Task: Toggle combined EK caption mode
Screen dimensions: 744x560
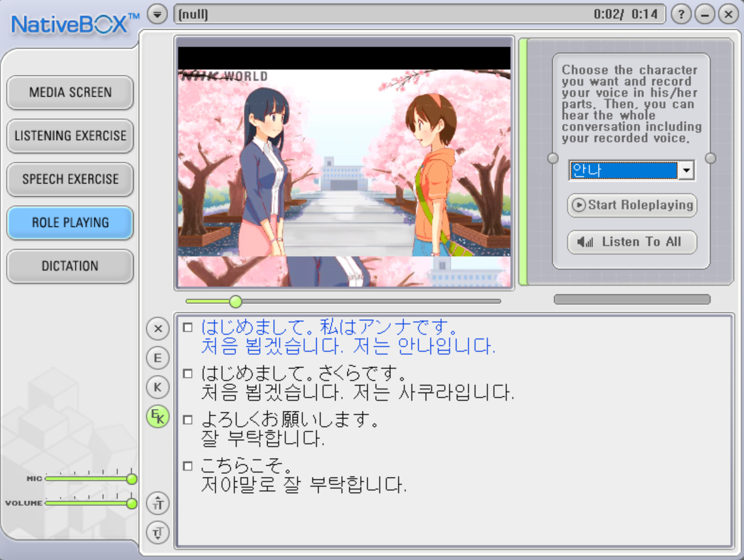Action: [158, 417]
